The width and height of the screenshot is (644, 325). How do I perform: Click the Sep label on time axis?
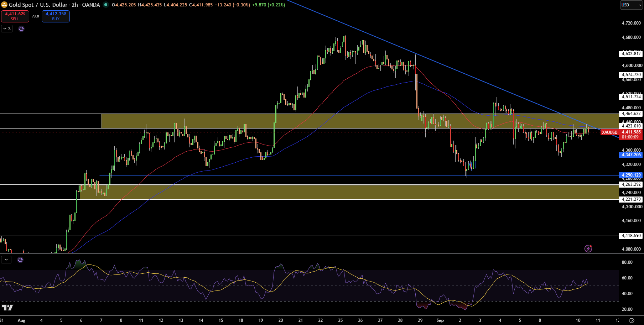coord(440,320)
